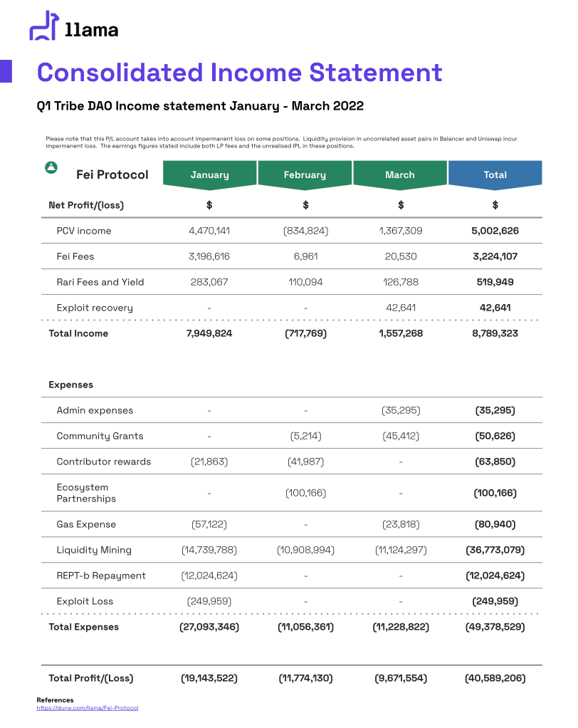Click the Q1 Tribe DAO Income statement subtitle
Screen dimensions: 578x728
(200, 106)
